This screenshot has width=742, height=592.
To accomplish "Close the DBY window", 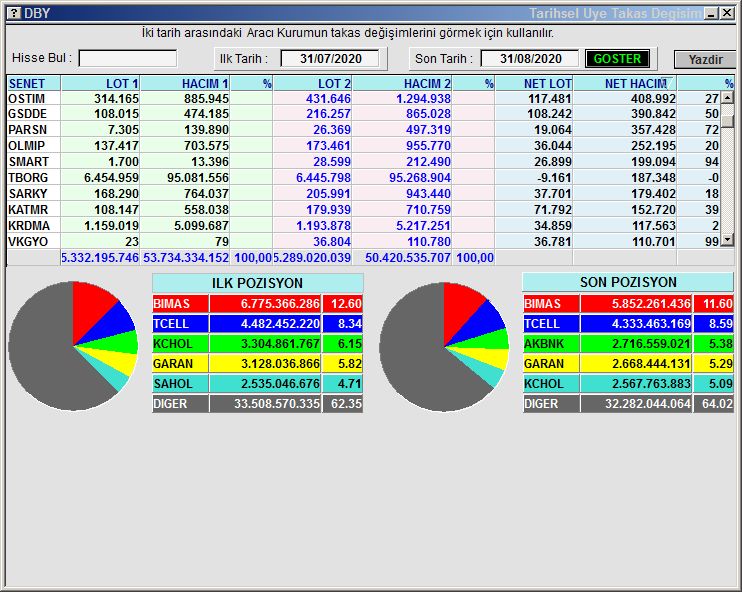I will (727, 13).
